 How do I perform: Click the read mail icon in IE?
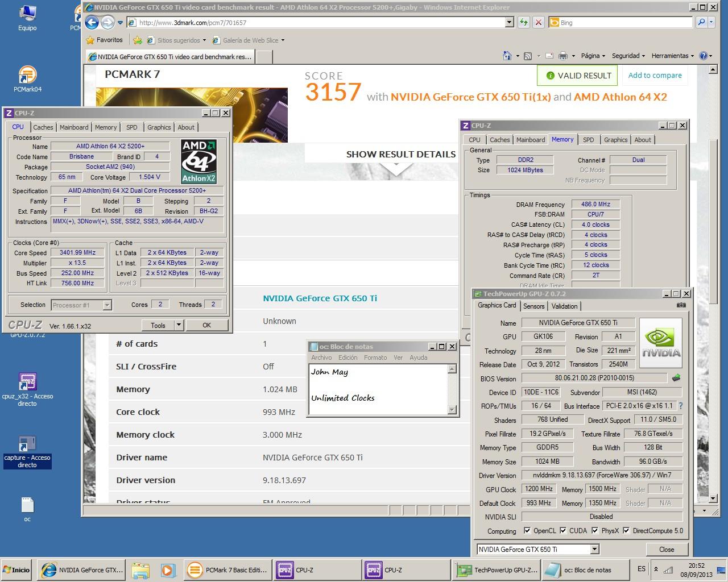pos(549,56)
